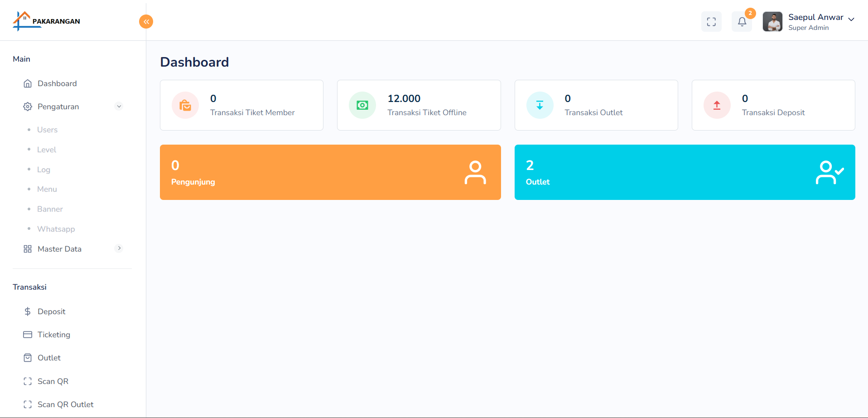Toggle fullscreen mode icon in header
868x418 pixels.
tap(711, 21)
